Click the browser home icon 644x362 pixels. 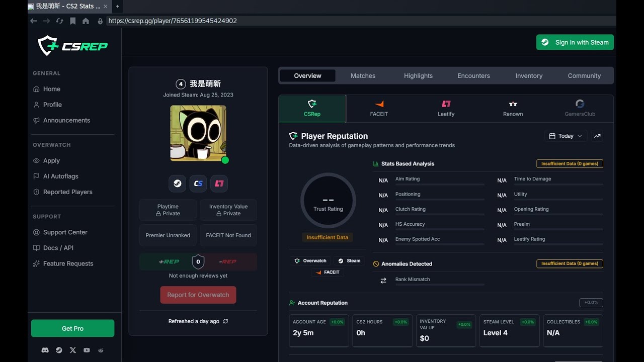click(x=86, y=21)
